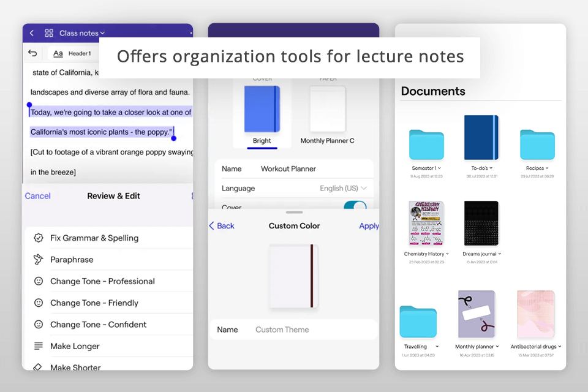Expand the Dreams journal dropdown chevron
Image resolution: width=588 pixels, height=392 pixels.
[500, 254]
